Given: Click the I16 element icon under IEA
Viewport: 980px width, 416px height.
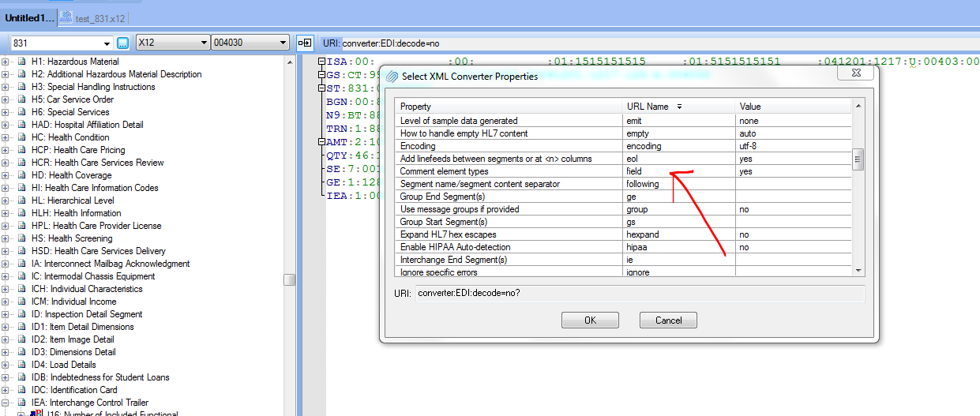Looking at the screenshot, I should point(36,413).
